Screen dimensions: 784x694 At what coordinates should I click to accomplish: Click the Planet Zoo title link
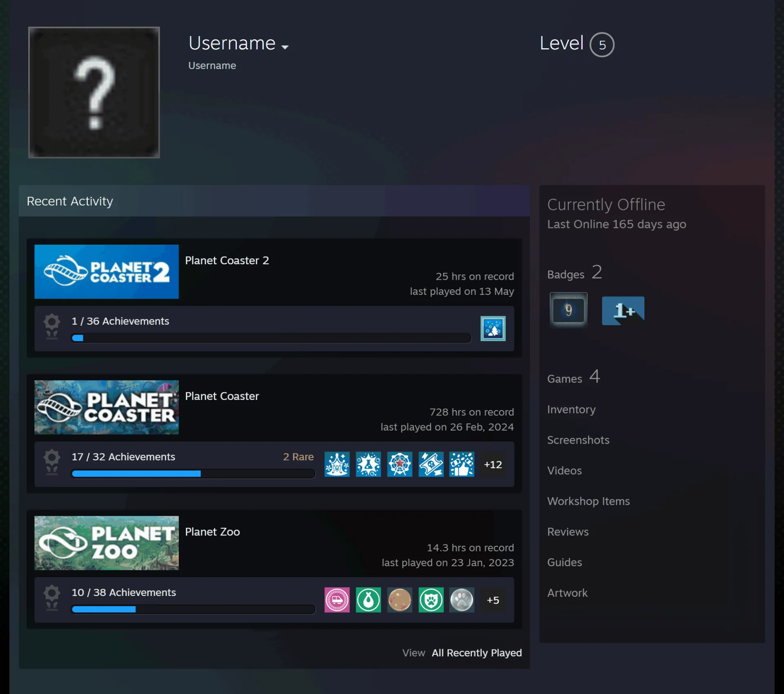tap(212, 531)
